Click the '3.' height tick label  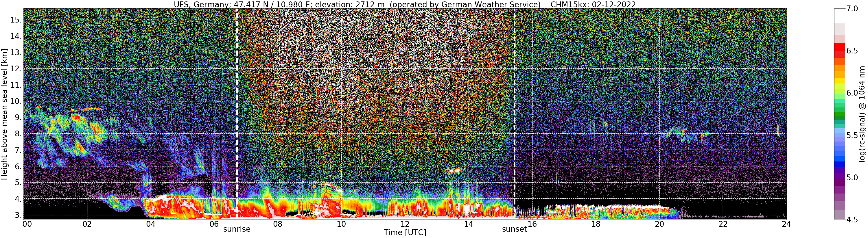[x=18, y=215]
